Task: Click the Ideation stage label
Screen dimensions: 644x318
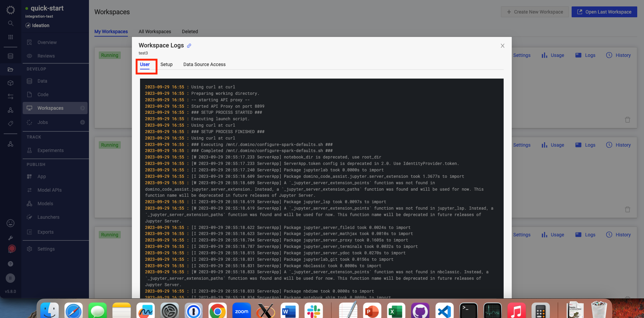Action: [x=41, y=25]
